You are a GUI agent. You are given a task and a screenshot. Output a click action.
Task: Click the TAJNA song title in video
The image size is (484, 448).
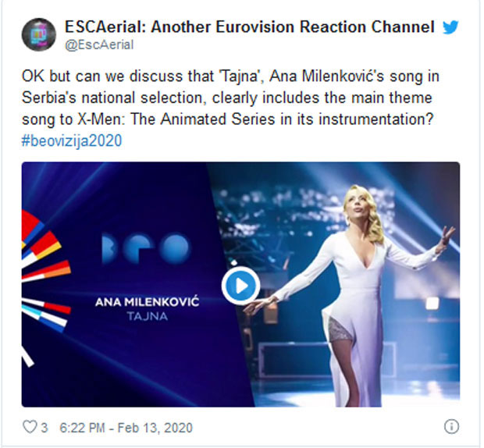147,316
